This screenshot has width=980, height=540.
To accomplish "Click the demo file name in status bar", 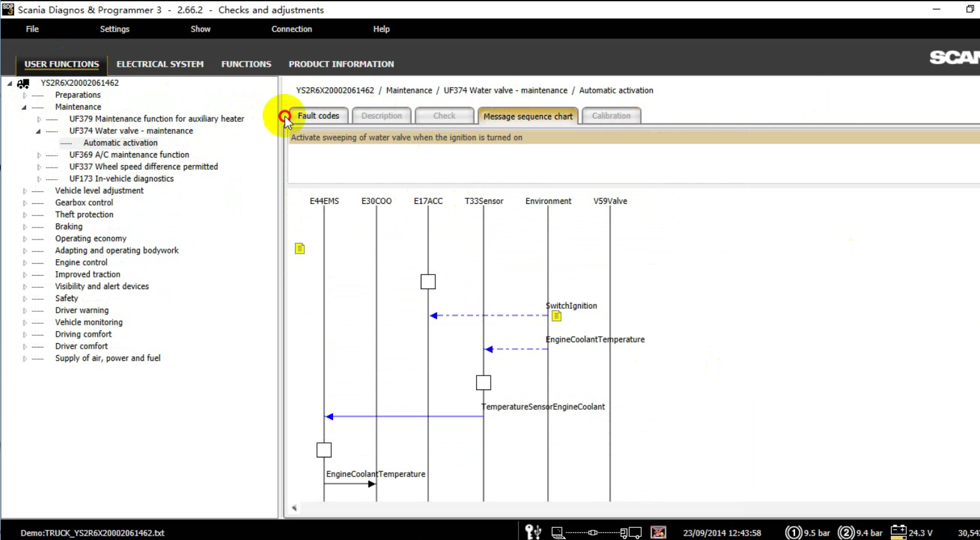I will 92,533.
